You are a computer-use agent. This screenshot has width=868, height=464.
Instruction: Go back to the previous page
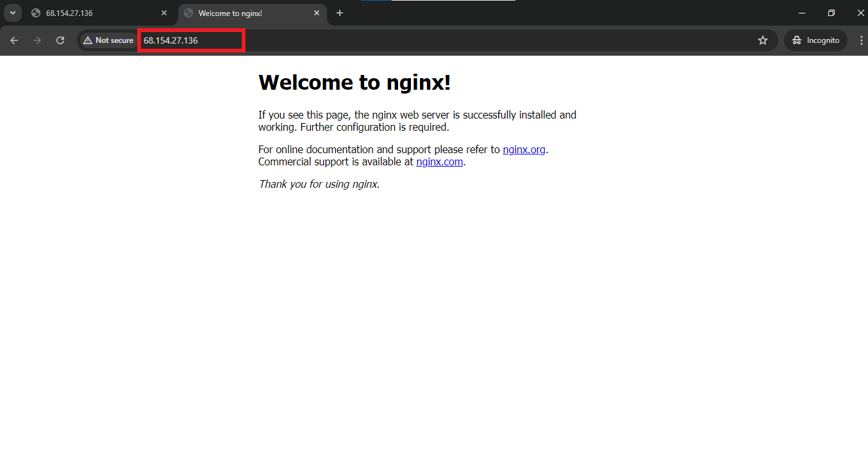click(14, 40)
